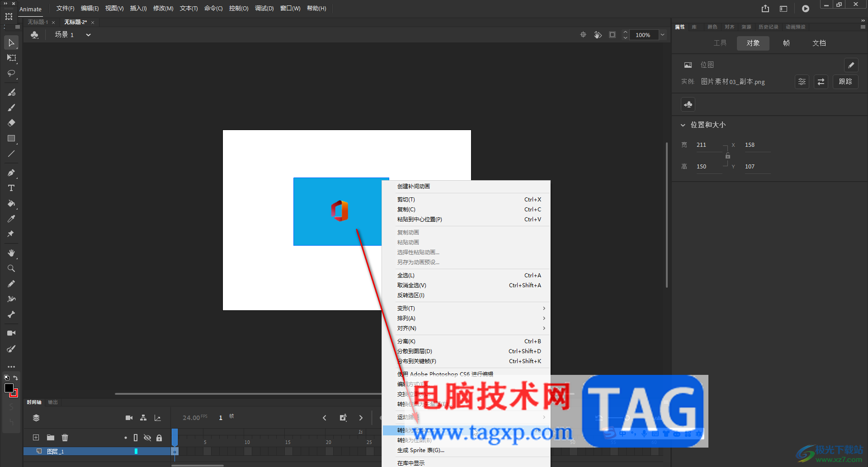The image size is (868, 467).
Task: Select the Zoom magnifier tool
Action: [11, 268]
